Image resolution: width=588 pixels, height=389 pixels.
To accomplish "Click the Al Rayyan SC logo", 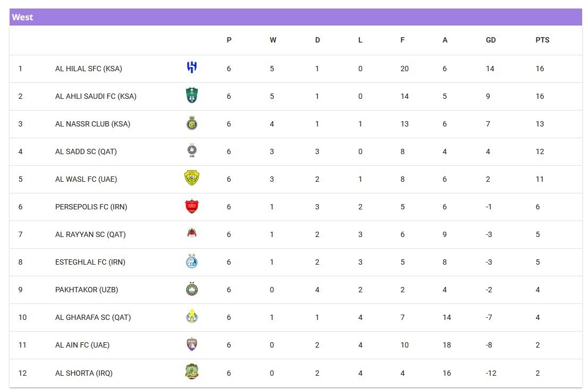I will [191, 233].
